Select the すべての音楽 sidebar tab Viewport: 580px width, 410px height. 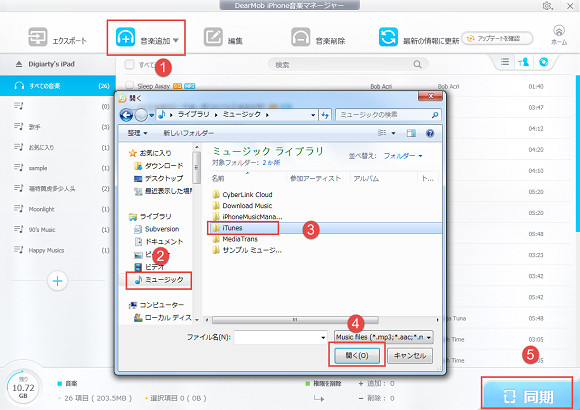point(58,86)
